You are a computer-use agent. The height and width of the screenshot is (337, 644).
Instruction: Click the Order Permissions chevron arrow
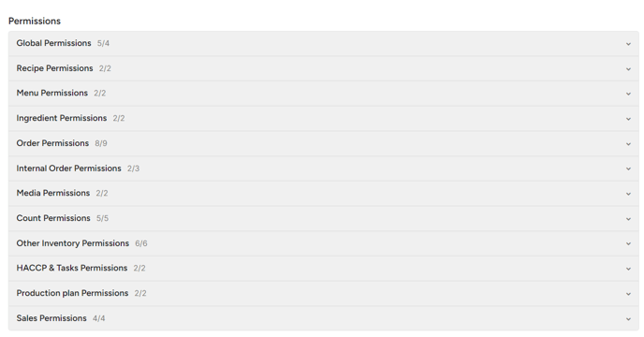pos(628,144)
